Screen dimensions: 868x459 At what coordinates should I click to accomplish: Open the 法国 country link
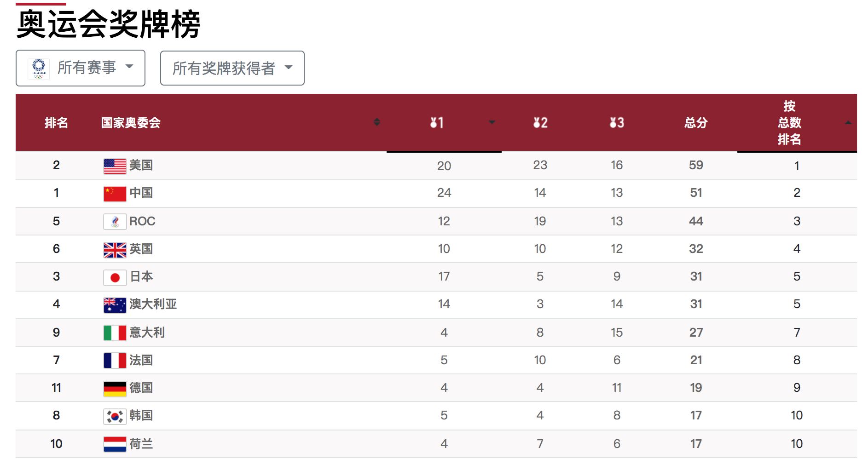pos(141,360)
